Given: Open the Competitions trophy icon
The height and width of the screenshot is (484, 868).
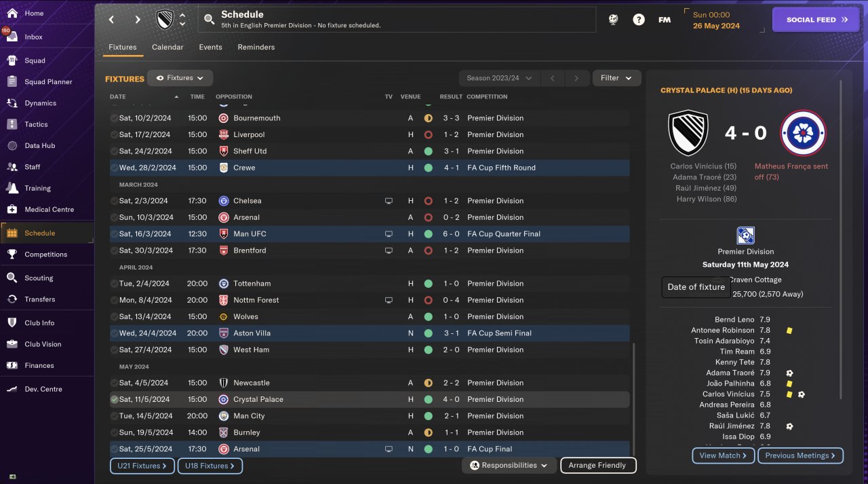Looking at the screenshot, I should pyautogui.click(x=12, y=254).
